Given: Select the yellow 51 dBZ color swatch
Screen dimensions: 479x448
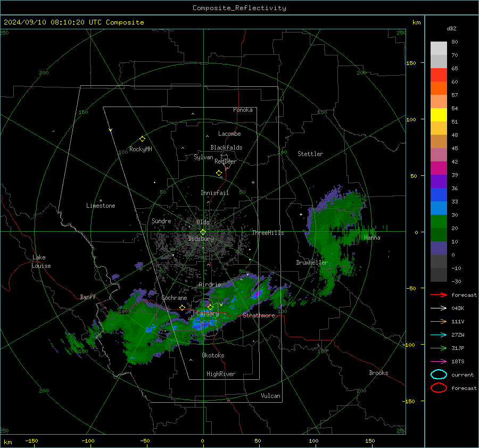Looking at the screenshot, I should [439, 115].
